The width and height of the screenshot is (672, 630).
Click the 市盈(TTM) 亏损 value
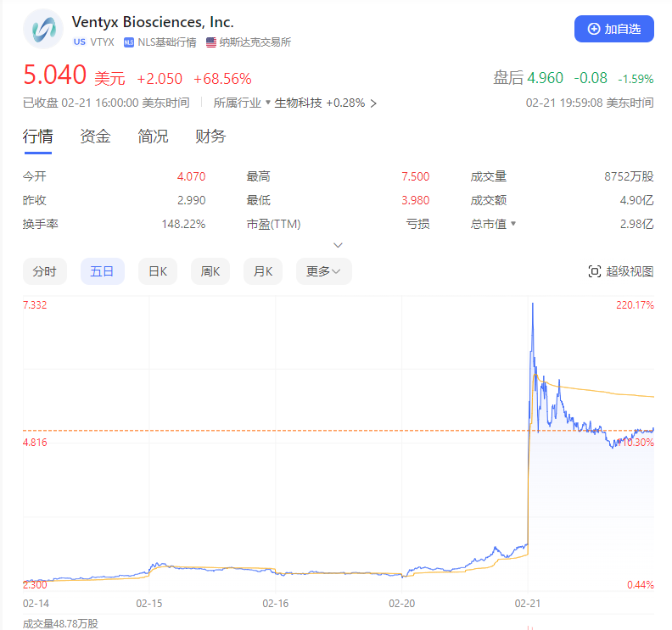click(417, 224)
